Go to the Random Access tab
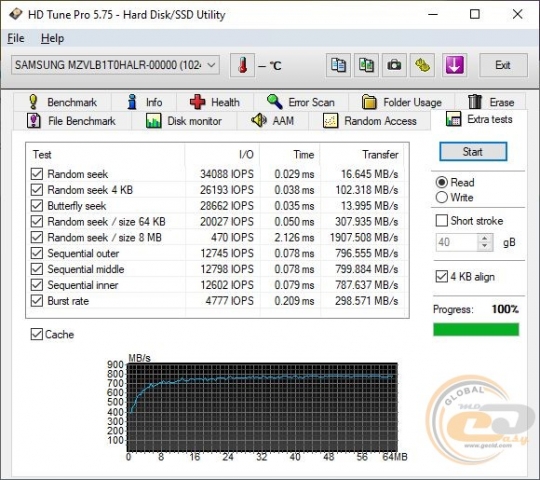This screenshot has width=540, height=480. (370, 121)
